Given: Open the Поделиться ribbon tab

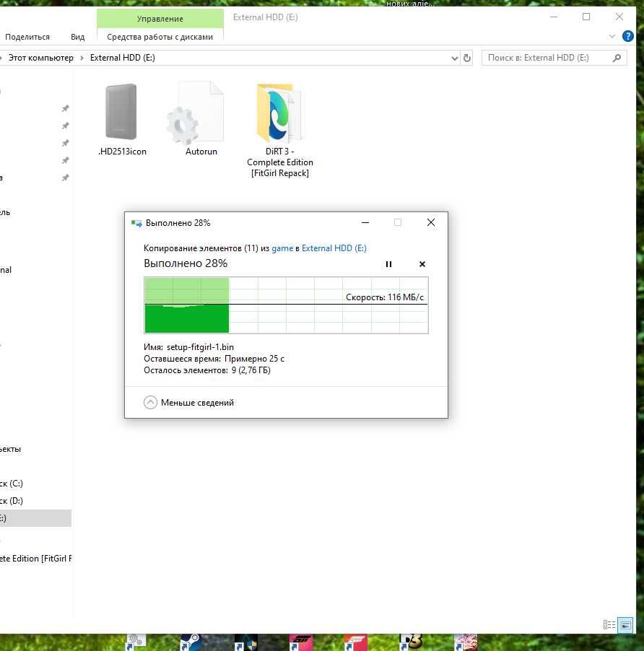Looking at the screenshot, I should coord(27,37).
